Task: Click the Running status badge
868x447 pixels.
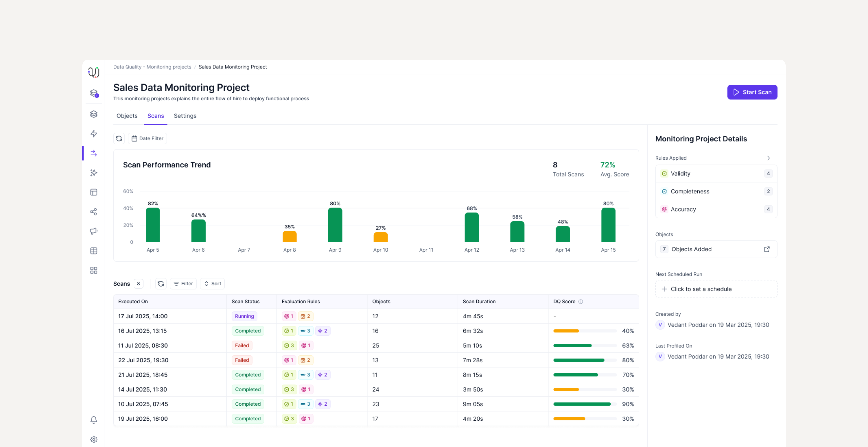Action: pos(244,316)
